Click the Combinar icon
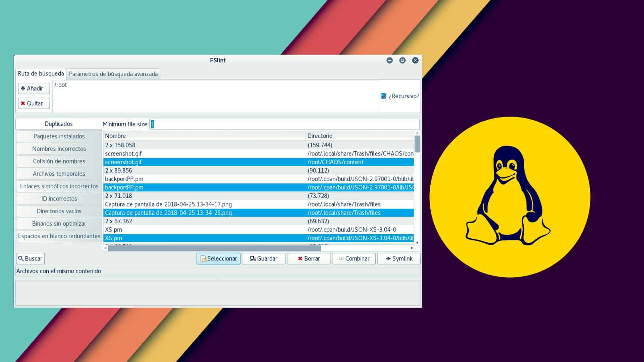The width and height of the screenshot is (644, 362). 342,258
